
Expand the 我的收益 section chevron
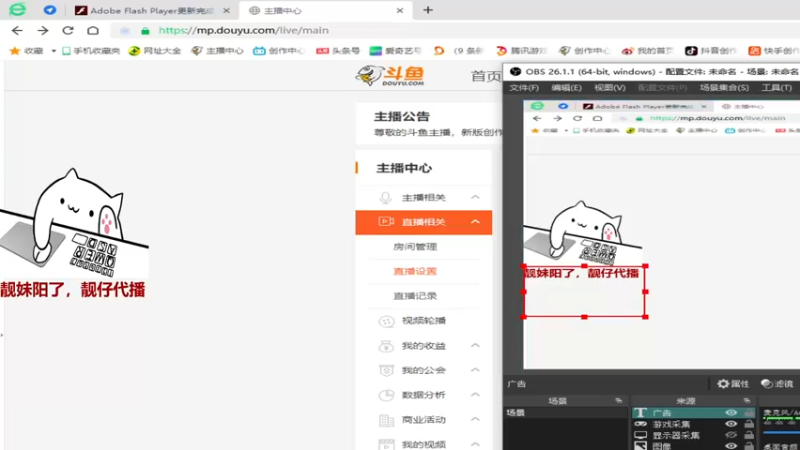[x=475, y=345]
